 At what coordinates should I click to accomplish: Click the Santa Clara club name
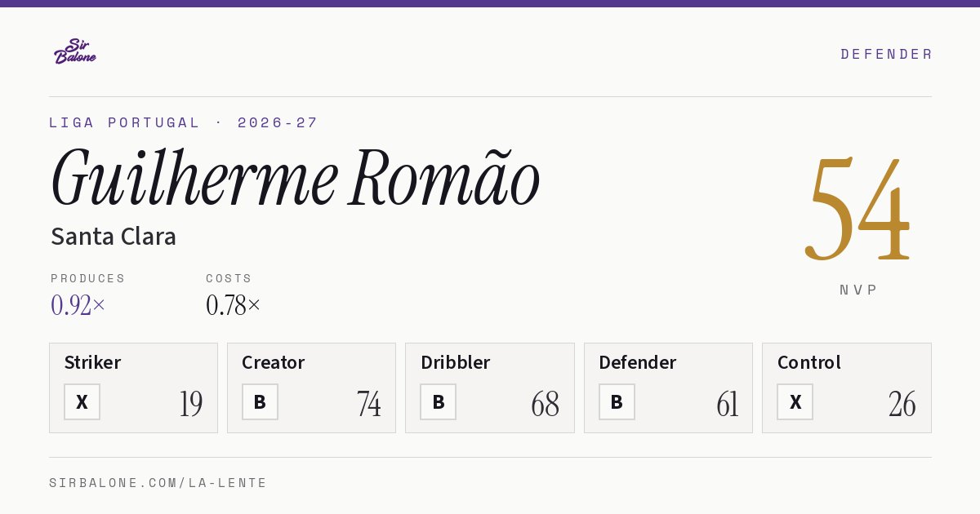pos(114,237)
